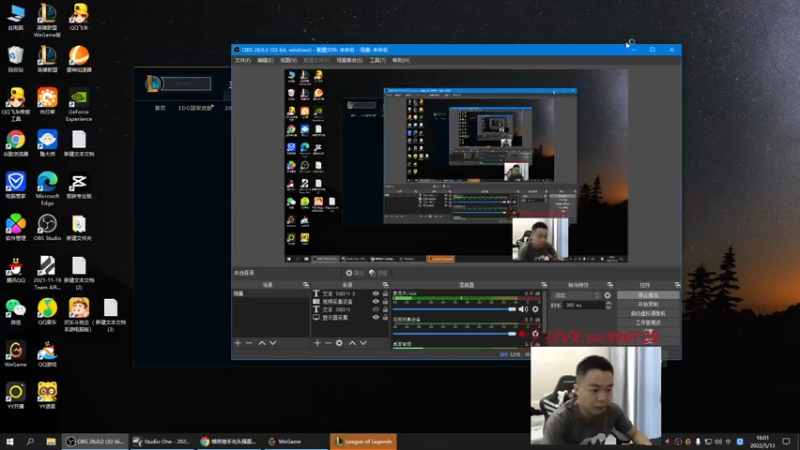The width and height of the screenshot is (800, 450).
Task: Open 此电脑 This PC desktop icon
Action: click(x=16, y=17)
